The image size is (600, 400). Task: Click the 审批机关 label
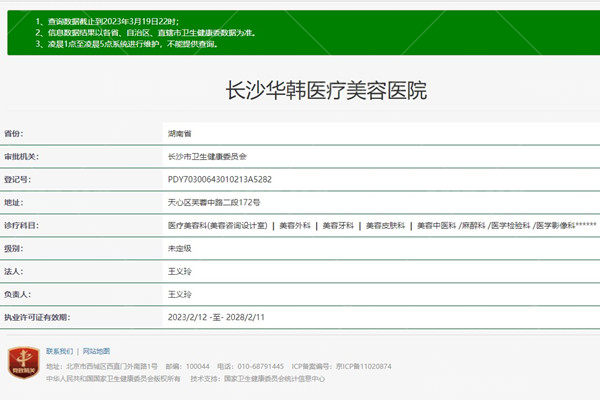coord(21,157)
